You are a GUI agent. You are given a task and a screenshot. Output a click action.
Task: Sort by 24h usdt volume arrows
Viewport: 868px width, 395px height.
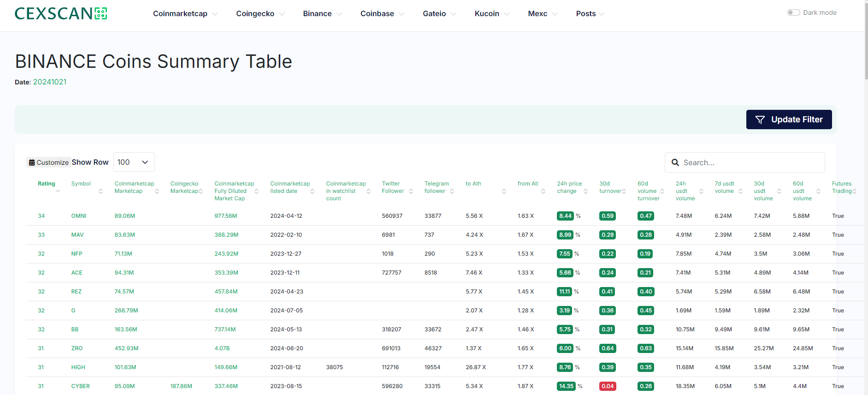(701, 191)
